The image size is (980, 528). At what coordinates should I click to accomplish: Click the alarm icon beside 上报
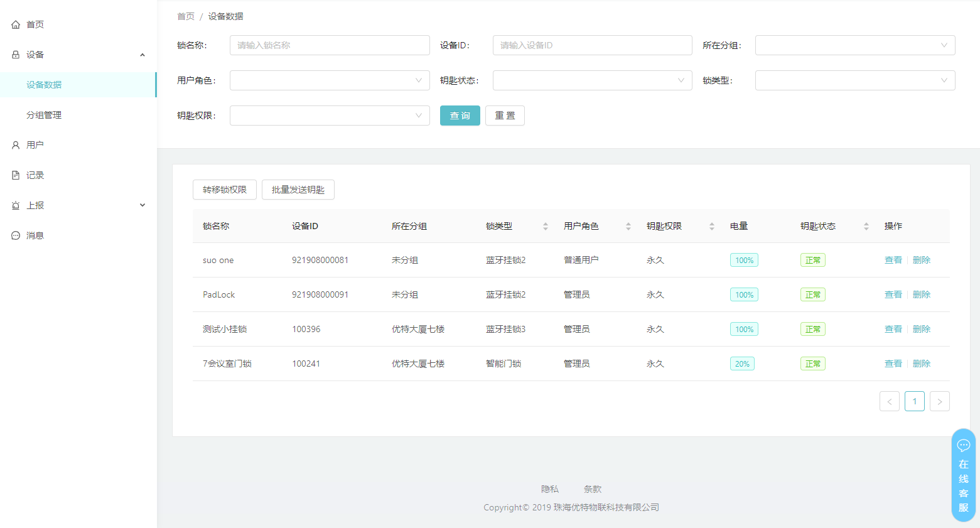coord(16,205)
